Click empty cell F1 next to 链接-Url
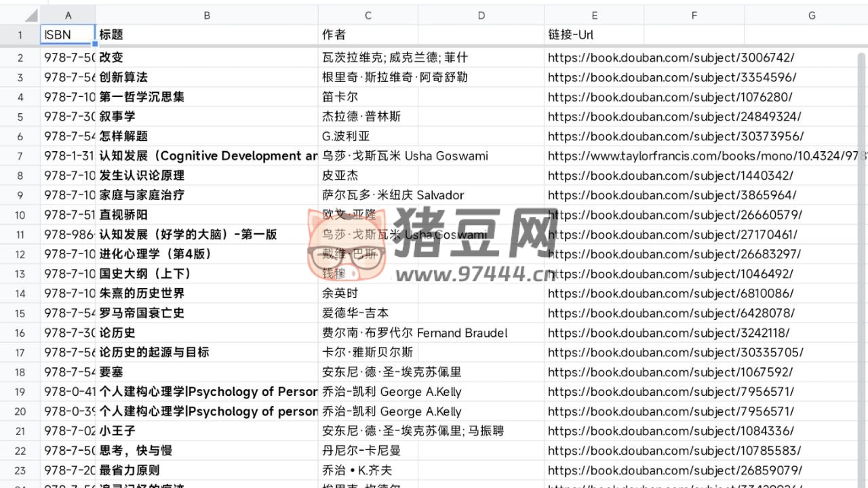 [x=694, y=35]
